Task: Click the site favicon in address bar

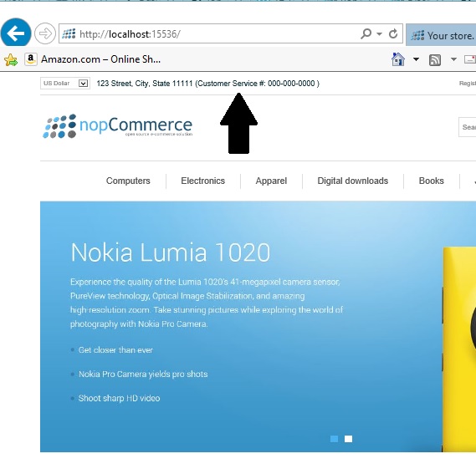Action: coord(69,33)
